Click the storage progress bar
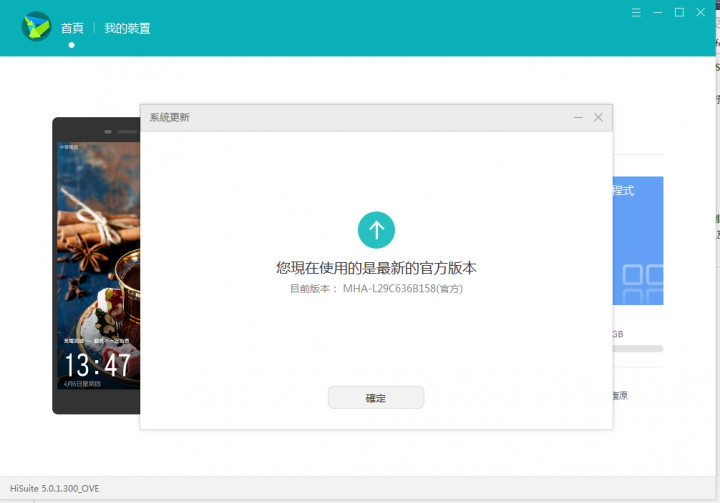 pos(638,349)
